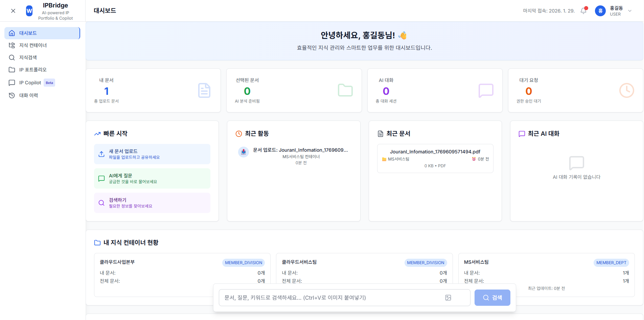Open 대화 이력 from the sidebar
This screenshot has height=320, width=644.
28,95
